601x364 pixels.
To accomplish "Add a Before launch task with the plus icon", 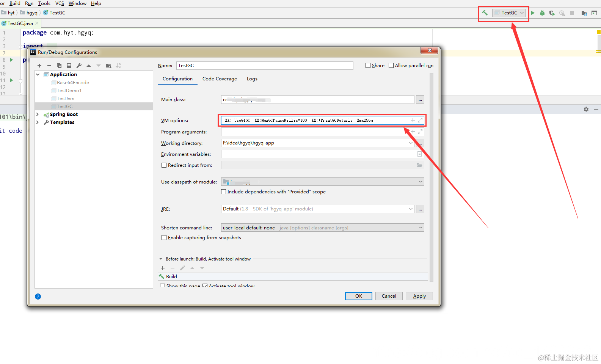I will [163, 268].
